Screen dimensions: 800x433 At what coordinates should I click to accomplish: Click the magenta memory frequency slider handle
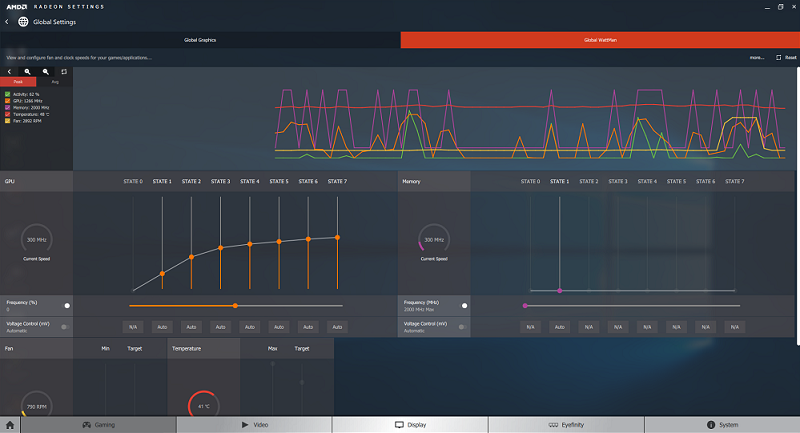click(525, 305)
